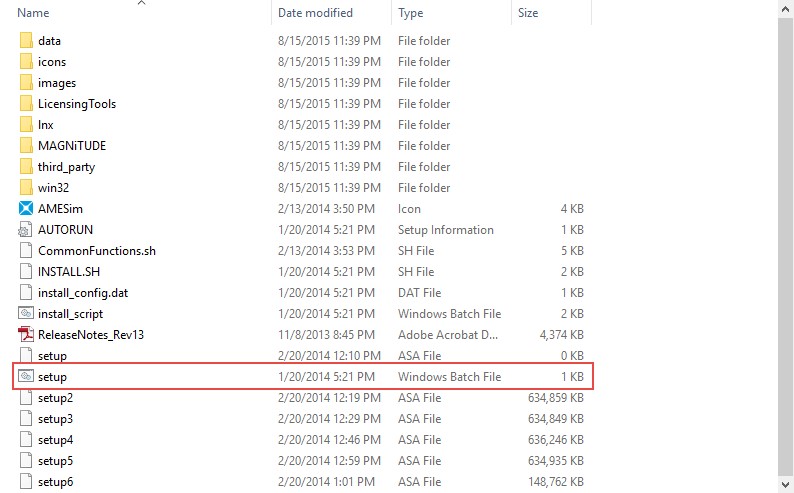Screen dimensions: 794x493
Task: Select the install_config.dat file icon
Action: [x=26, y=293]
